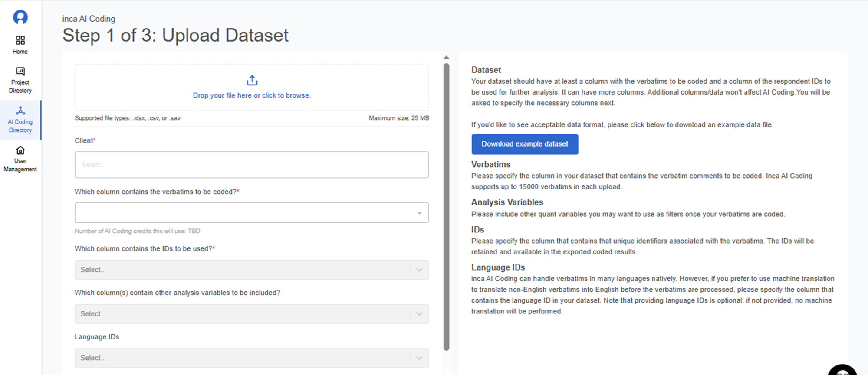Open the Project Directory sidebar icon

(20, 71)
